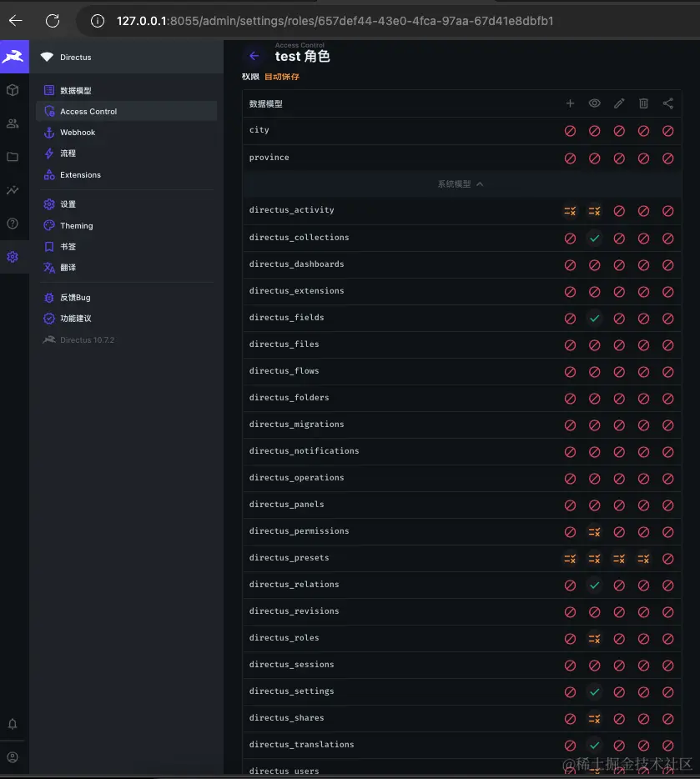
Task: Open the 功能建议 feature request link
Action: (126, 319)
